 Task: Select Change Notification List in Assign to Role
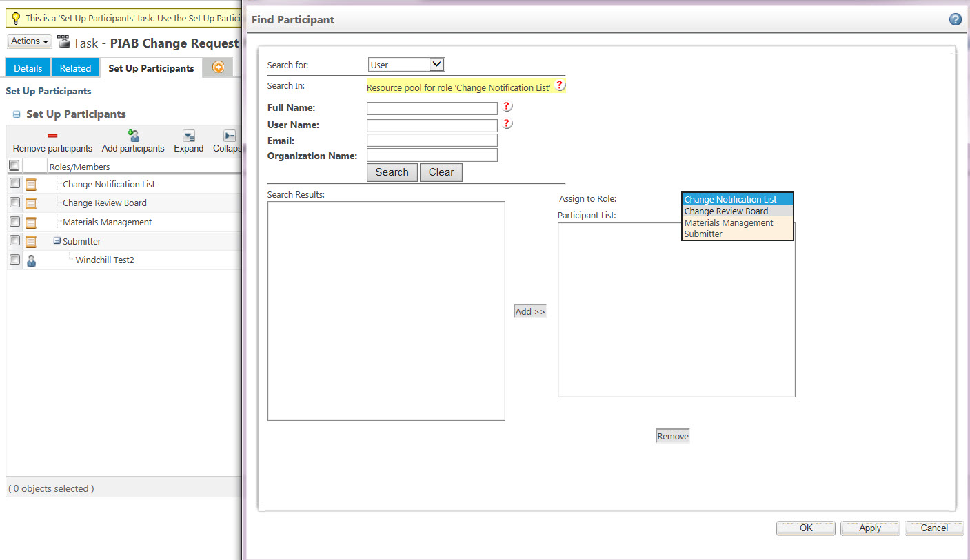pyautogui.click(x=737, y=200)
